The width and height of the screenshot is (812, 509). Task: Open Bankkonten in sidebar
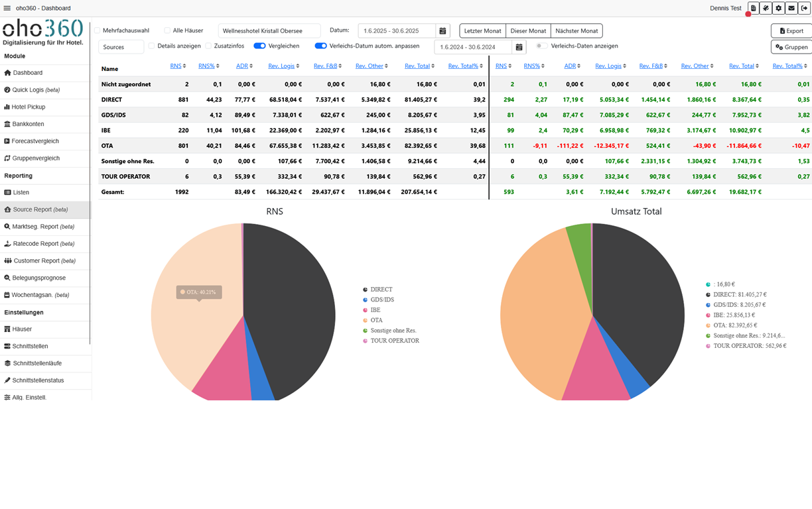point(44,124)
